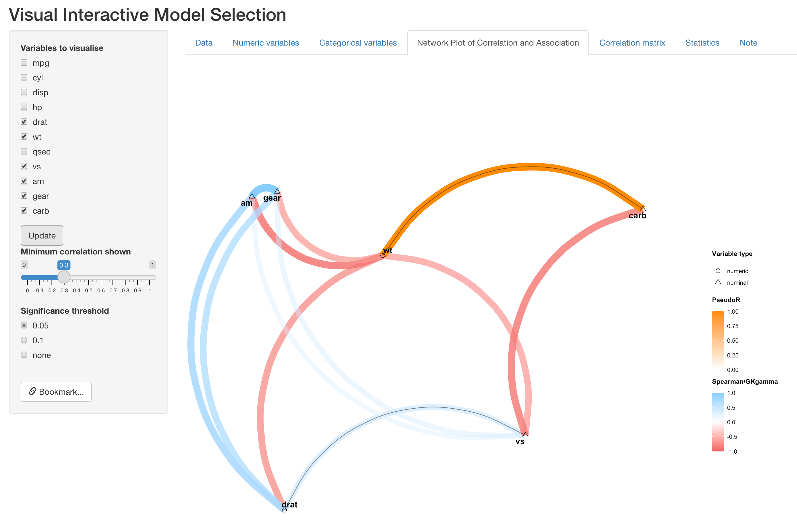Click the Bookmark button

pos(56,391)
